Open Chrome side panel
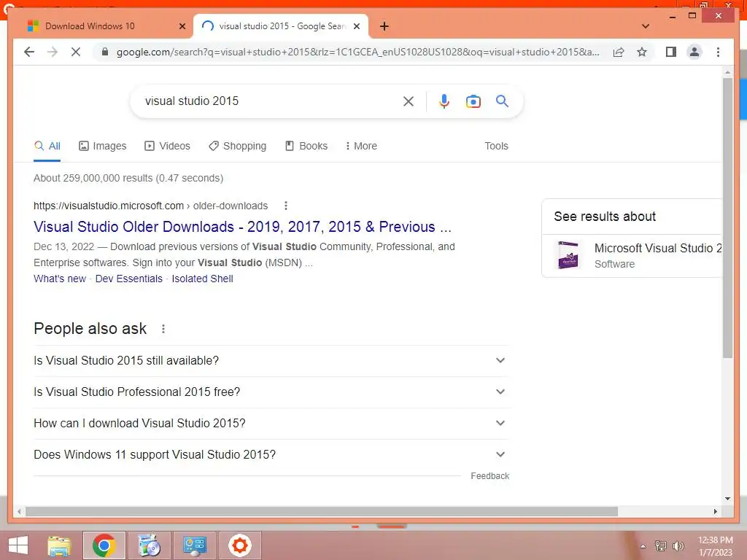The width and height of the screenshot is (747, 560). [x=671, y=52]
